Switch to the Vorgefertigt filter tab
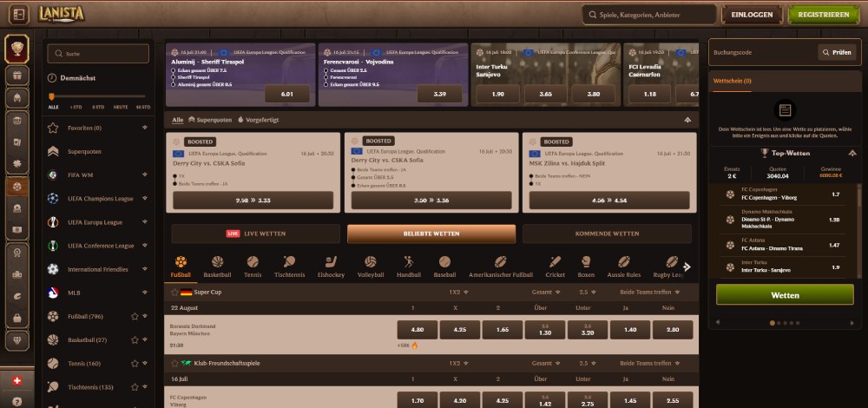 258,119
